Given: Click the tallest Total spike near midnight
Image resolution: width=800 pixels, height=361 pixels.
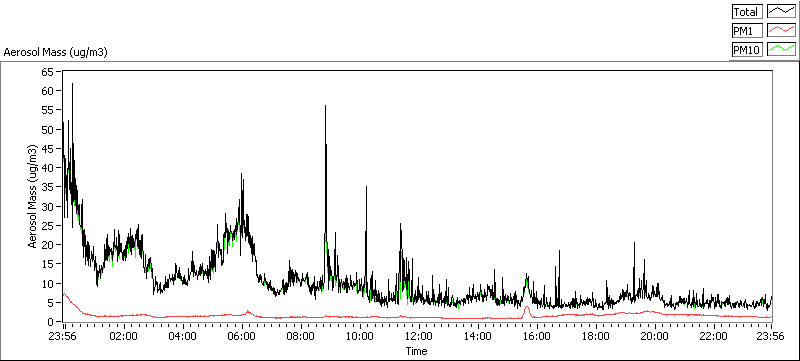Looking at the screenshot, I should (72, 84).
